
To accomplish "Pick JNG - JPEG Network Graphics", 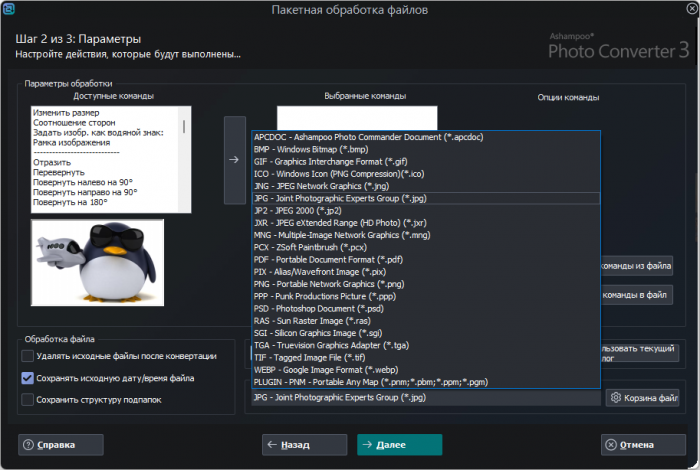I will (x=426, y=186).
